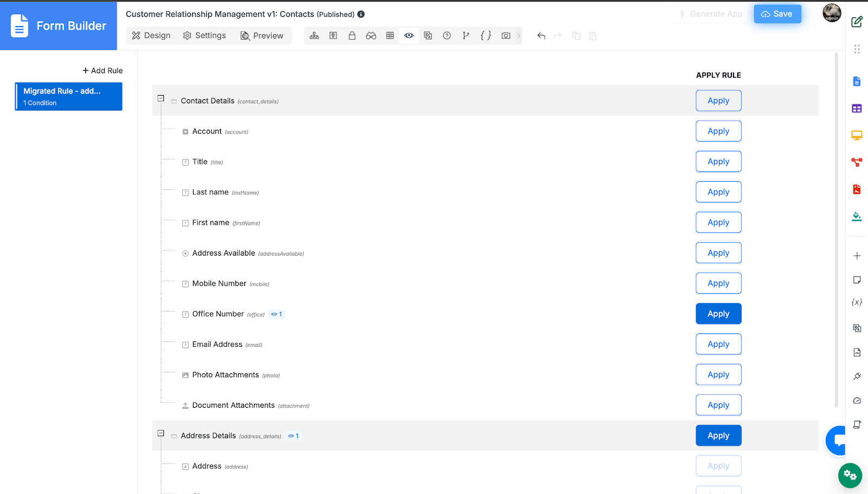Image resolution: width=868 pixels, height=494 pixels.
Task: Click the hierarchy tree icon in toolbar
Action: tap(314, 36)
